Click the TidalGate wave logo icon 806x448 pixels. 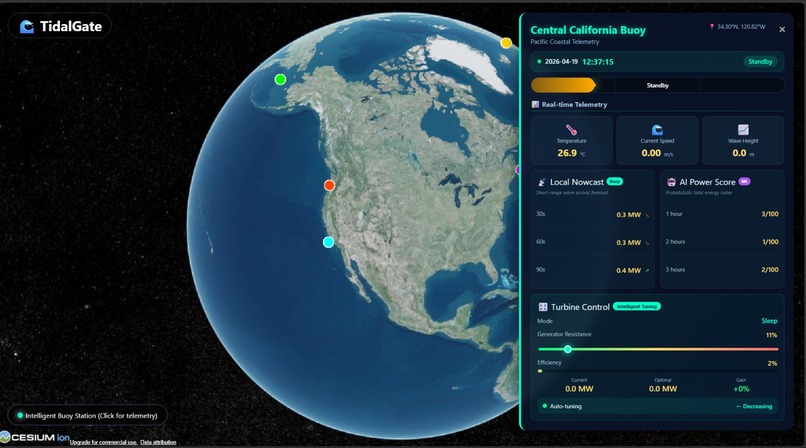tap(27, 26)
